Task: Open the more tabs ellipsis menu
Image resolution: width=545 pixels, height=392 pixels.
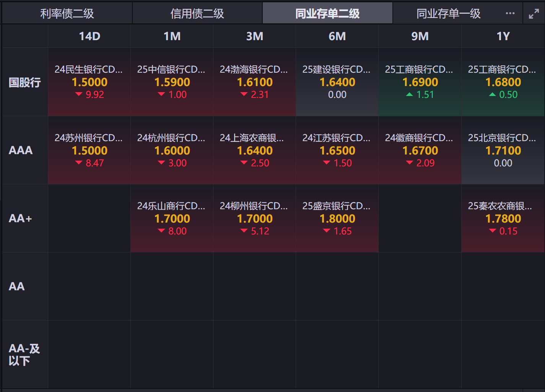Action: click(x=510, y=13)
